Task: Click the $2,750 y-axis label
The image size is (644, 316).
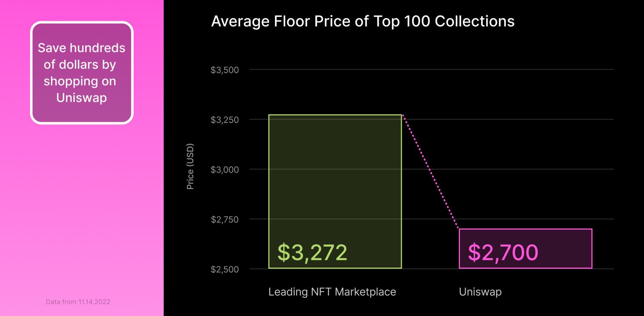Action: [225, 220]
